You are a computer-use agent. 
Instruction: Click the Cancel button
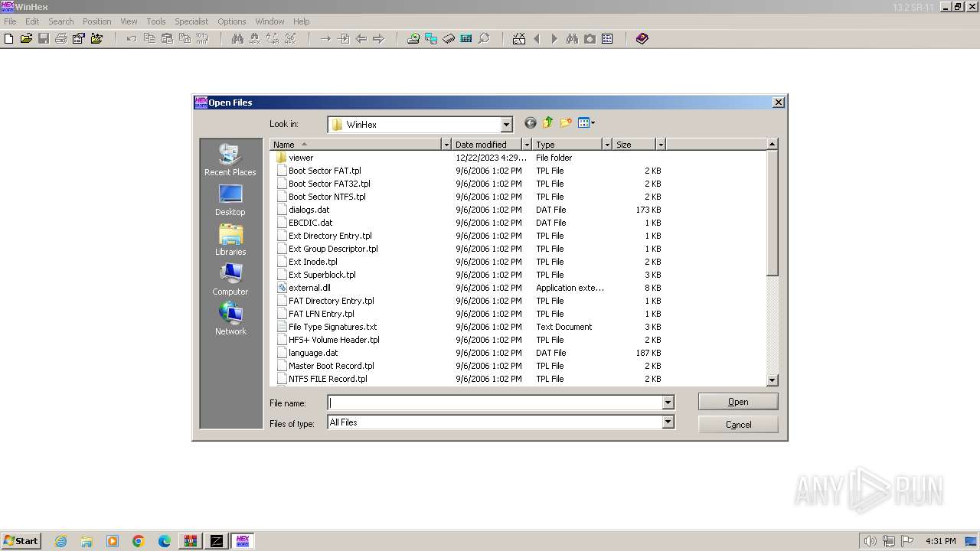738,425
